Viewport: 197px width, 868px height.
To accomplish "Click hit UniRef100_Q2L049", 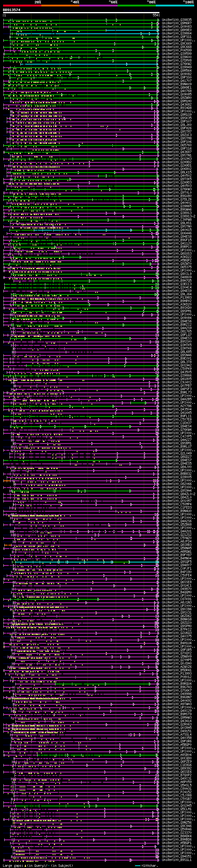I will click(x=177, y=454).
